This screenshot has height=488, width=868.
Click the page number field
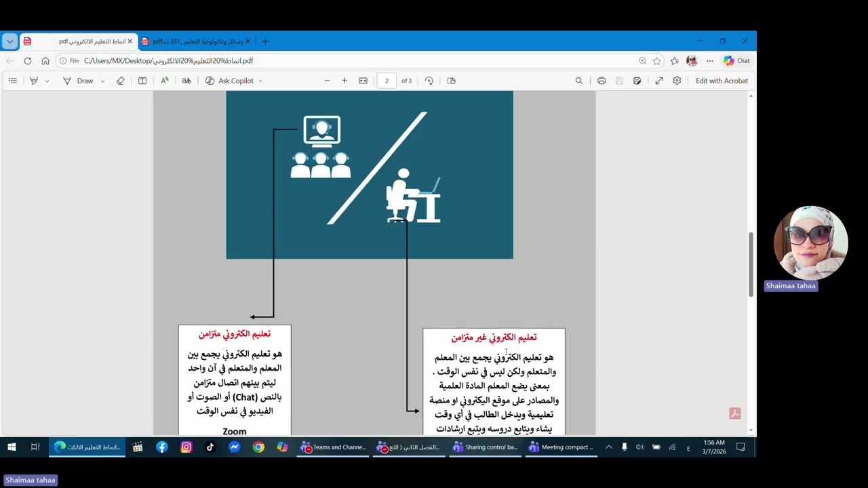tap(387, 81)
